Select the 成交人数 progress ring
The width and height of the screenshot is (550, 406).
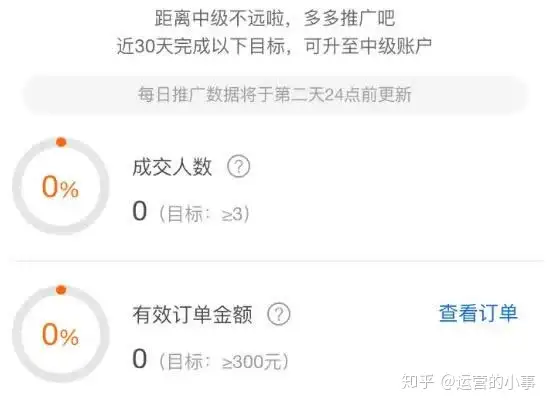click(60, 186)
